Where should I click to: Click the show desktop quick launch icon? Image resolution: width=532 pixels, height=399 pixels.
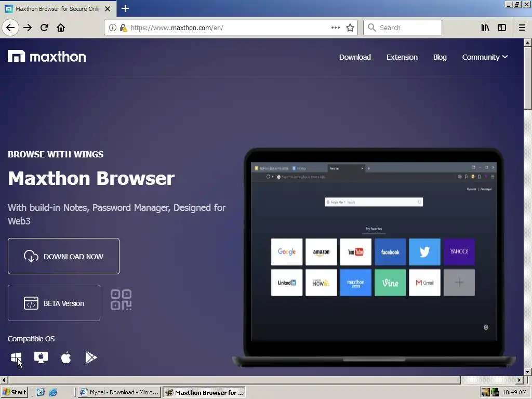coord(41,392)
